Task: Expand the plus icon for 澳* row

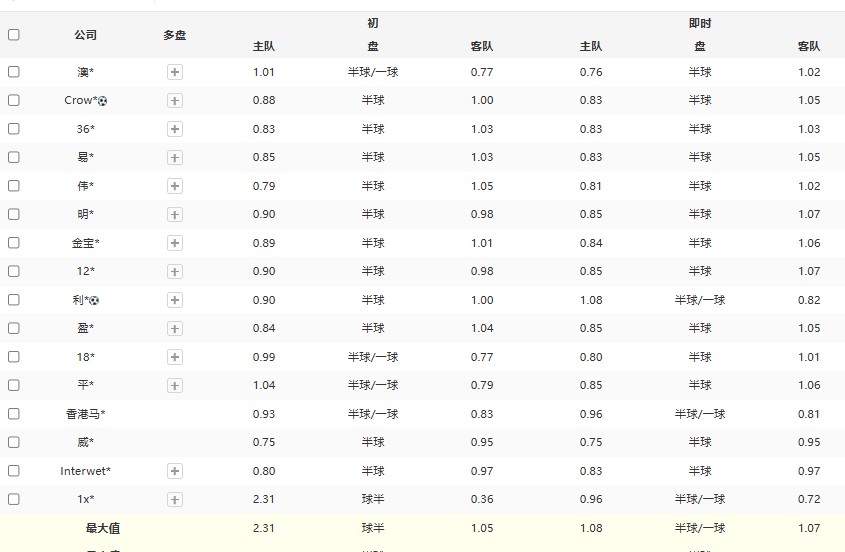Action: tap(175, 72)
